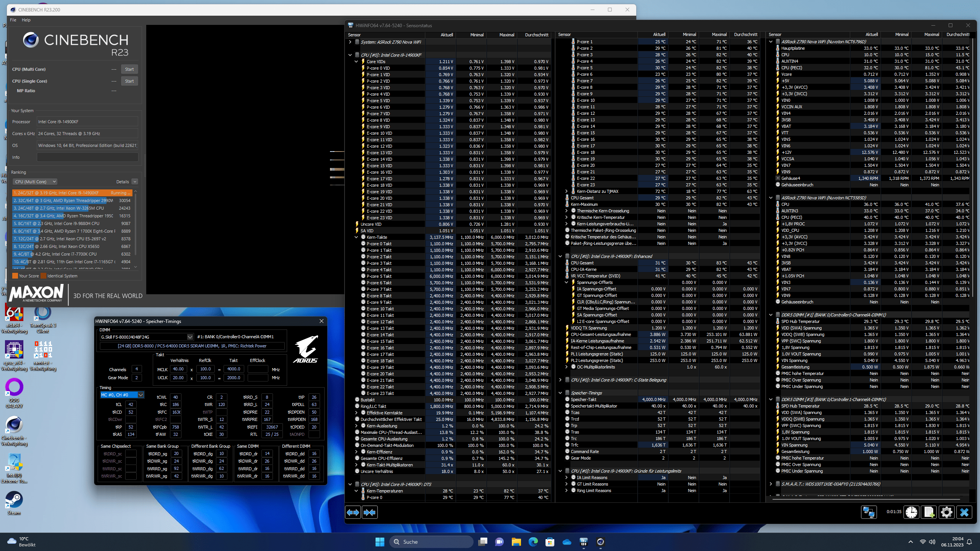Select the Ring/LLC Takt sensor row

pyautogui.click(x=449, y=406)
